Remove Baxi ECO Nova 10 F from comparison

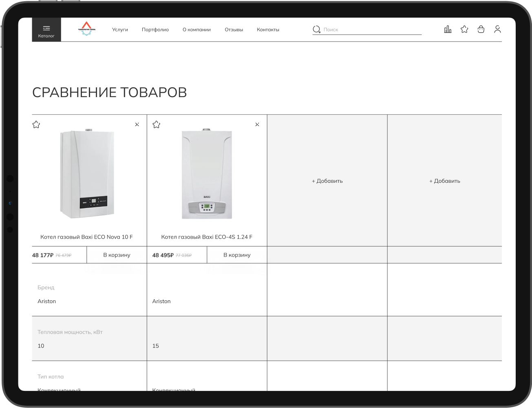(137, 124)
